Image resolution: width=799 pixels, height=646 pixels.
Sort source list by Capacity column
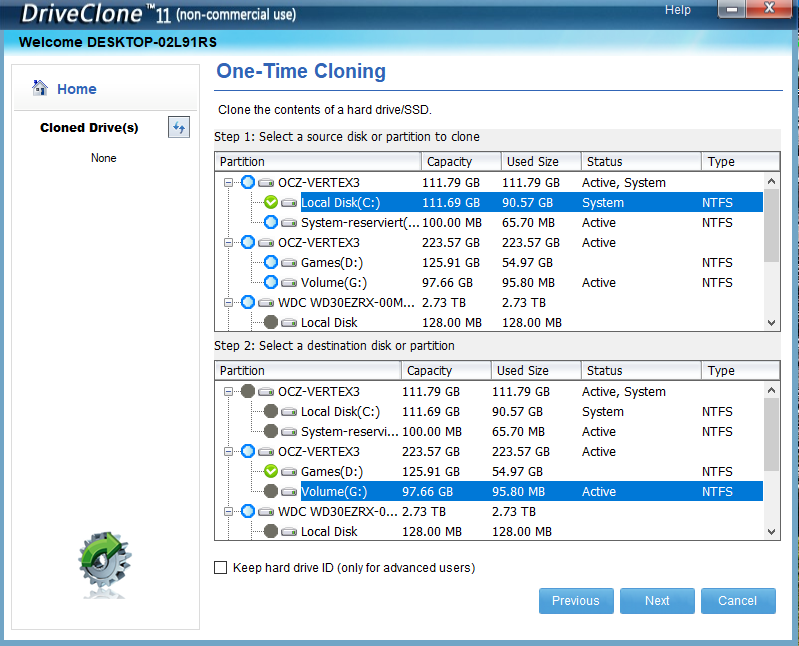[x=461, y=162]
